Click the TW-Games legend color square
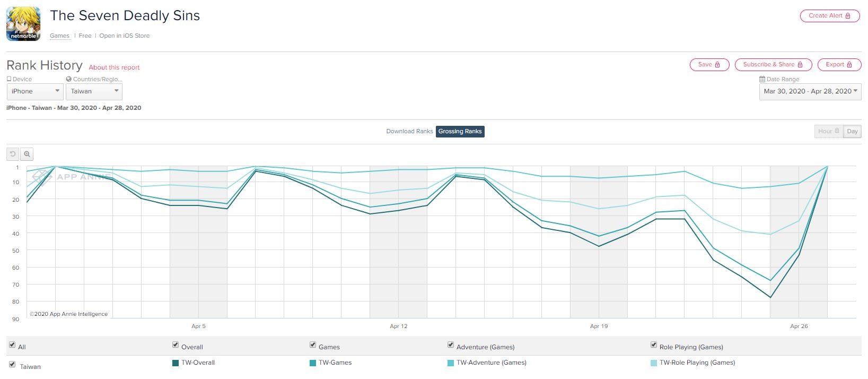868x379 pixels. (x=313, y=363)
